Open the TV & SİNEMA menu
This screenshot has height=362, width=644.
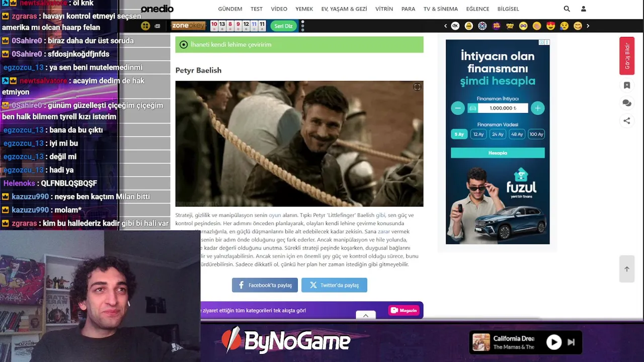441,9
